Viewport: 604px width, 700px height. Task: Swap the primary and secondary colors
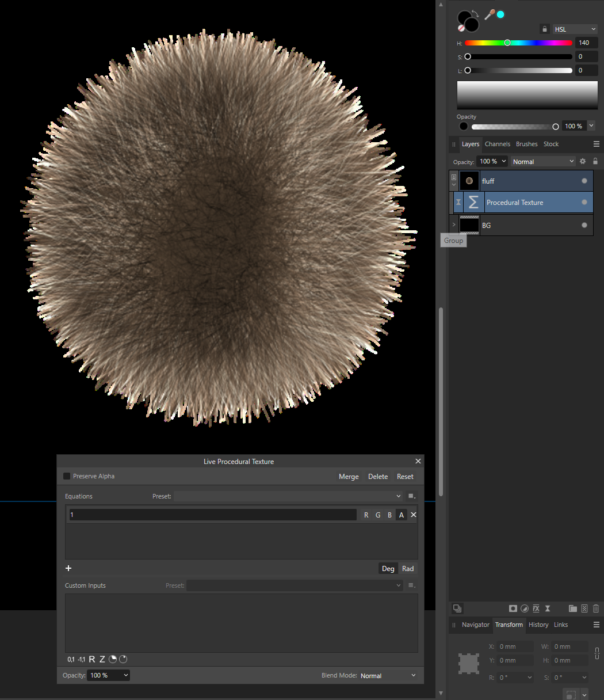point(475,13)
